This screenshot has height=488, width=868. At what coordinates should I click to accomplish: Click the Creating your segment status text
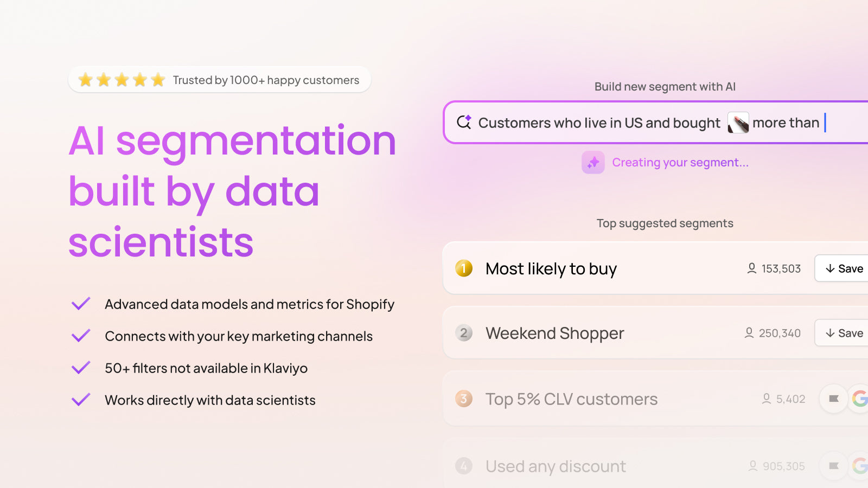(x=680, y=163)
